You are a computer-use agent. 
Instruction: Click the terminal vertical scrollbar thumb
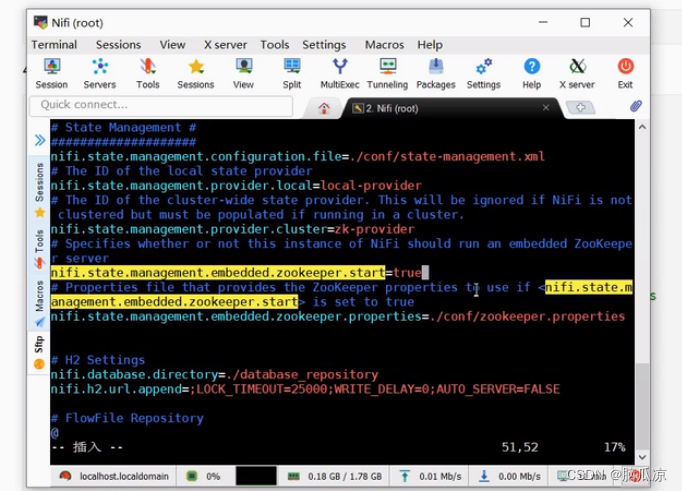click(x=642, y=406)
